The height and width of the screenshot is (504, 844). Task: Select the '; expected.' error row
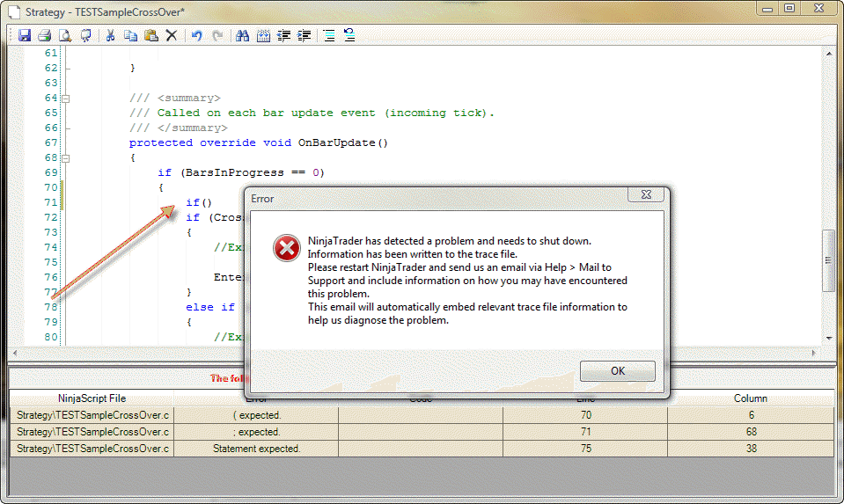point(422,432)
